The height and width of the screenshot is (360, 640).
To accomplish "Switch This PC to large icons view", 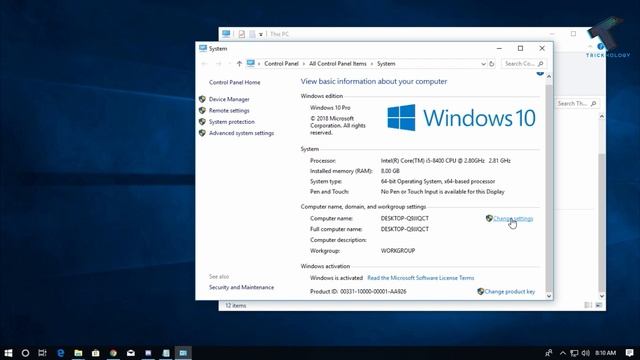I will coord(598,305).
